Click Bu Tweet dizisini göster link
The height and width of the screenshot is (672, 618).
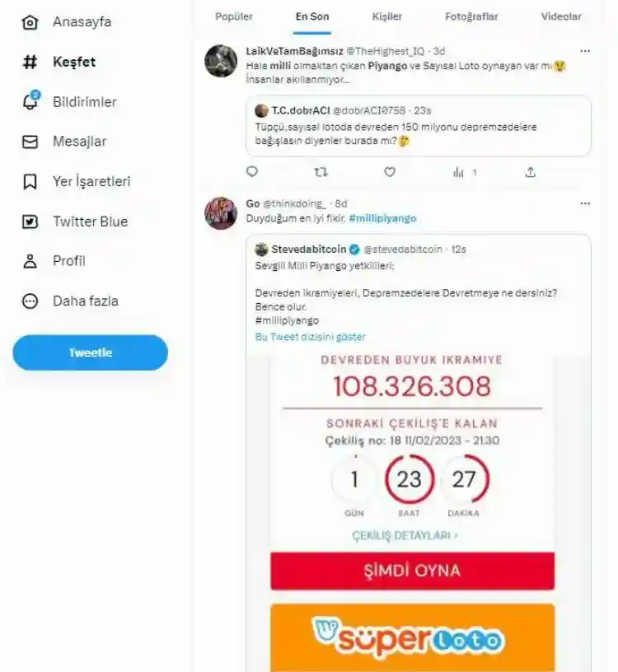(x=311, y=337)
